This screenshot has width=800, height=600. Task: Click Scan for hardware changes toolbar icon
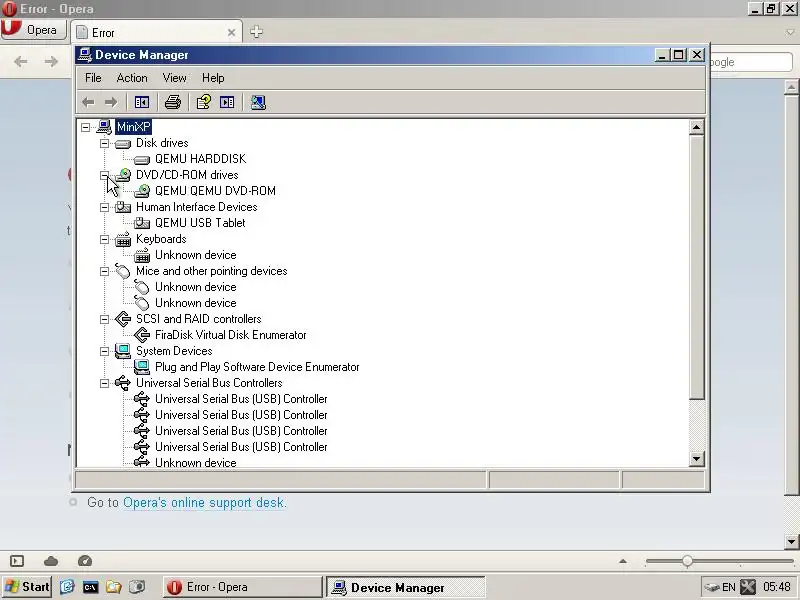(x=258, y=103)
